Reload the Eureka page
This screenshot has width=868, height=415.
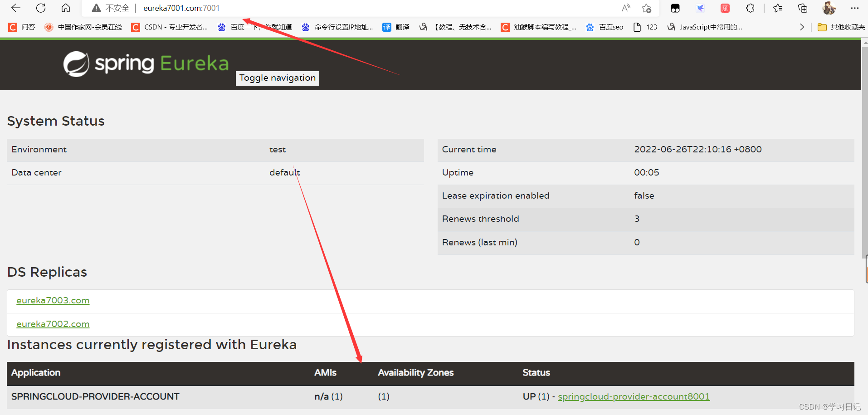pos(41,8)
